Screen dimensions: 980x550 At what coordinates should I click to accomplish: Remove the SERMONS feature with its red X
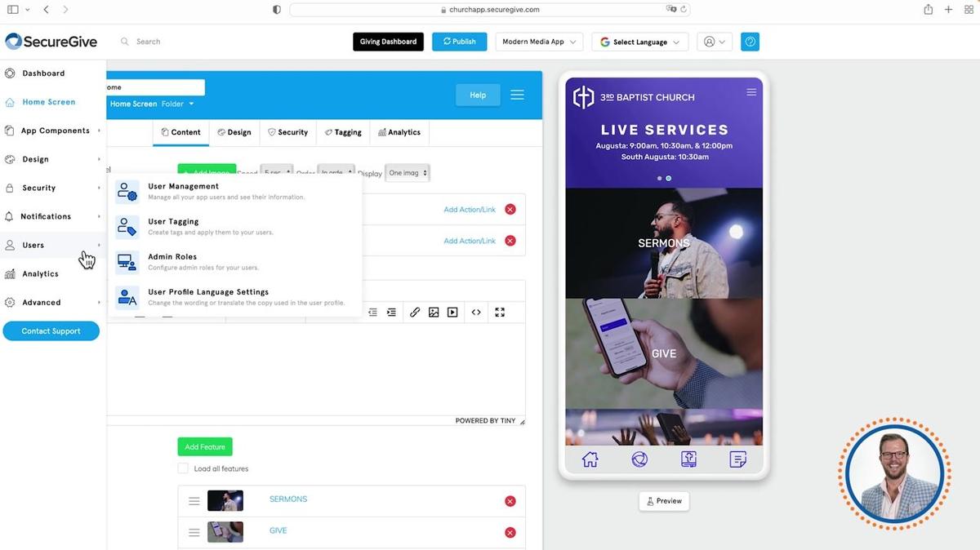coord(510,500)
